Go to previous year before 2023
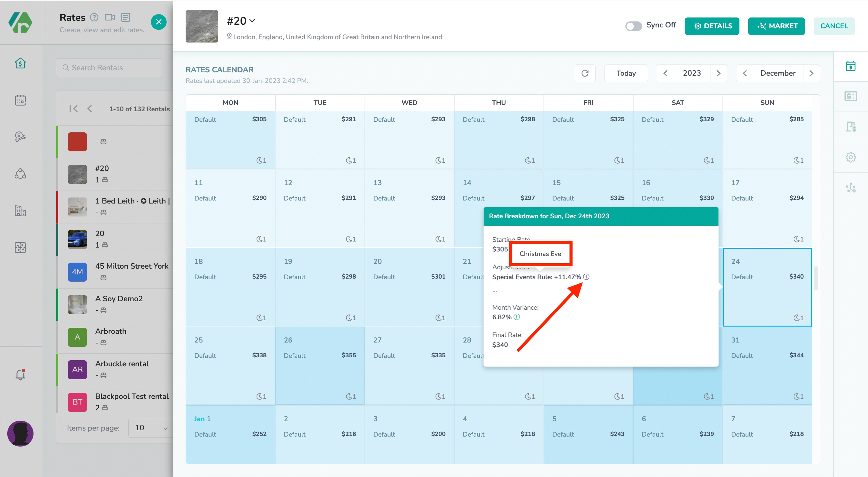Image resolution: width=868 pixels, height=477 pixels. 665,73
